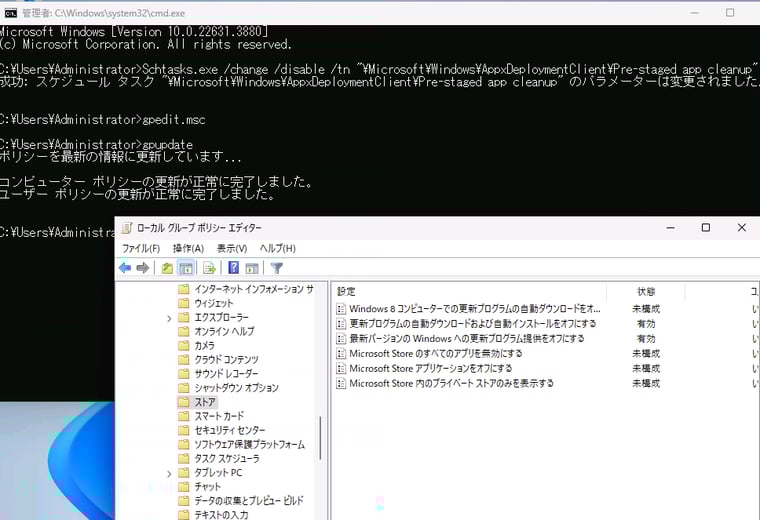Image resolution: width=760 pixels, height=520 pixels.
Task: Click 有効 state of 自動ダウンロード policy
Action: coord(646,324)
